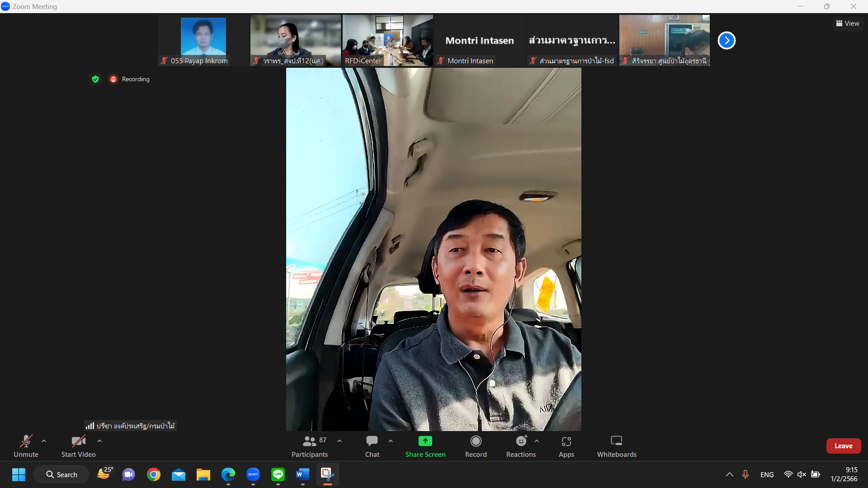
Task: Expand the chevron beside Participants count
Action: 340,441
